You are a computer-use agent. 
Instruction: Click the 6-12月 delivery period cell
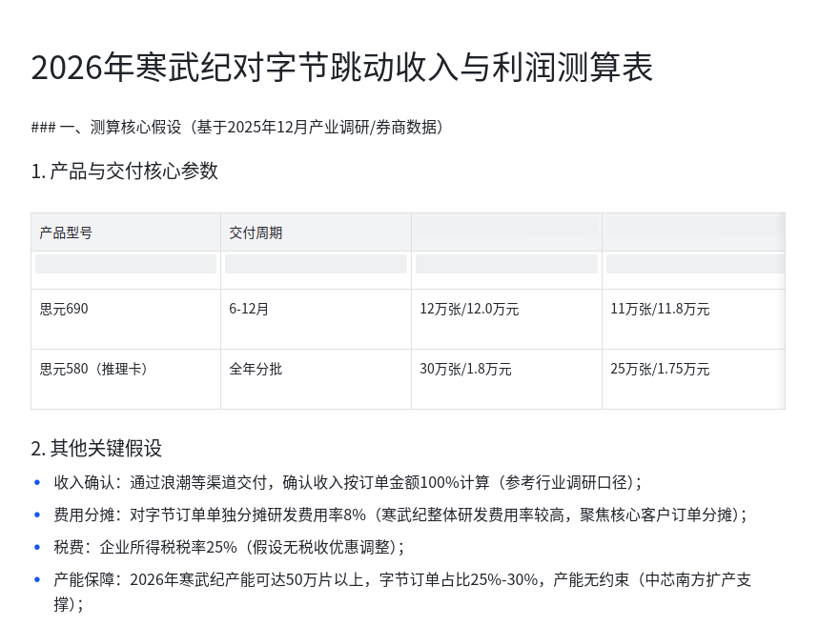(x=249, y=309)
